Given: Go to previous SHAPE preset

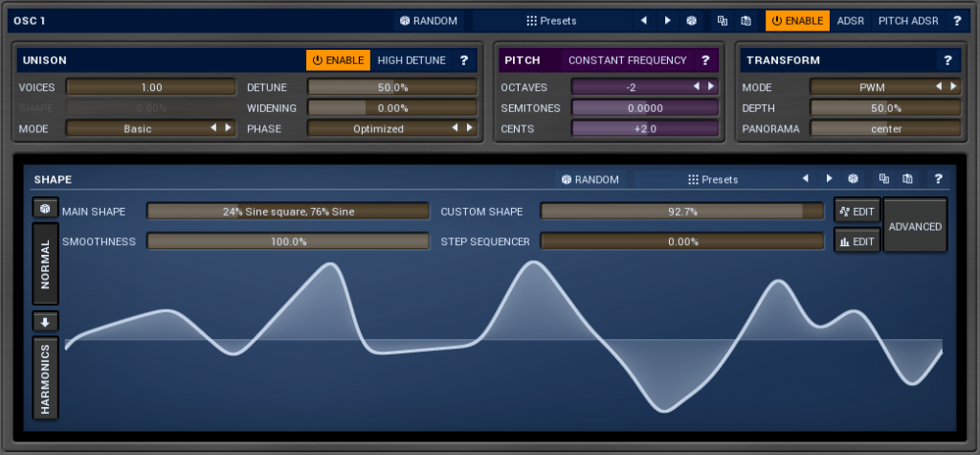Looking at the screenshot, I should (x=805, y=179).
